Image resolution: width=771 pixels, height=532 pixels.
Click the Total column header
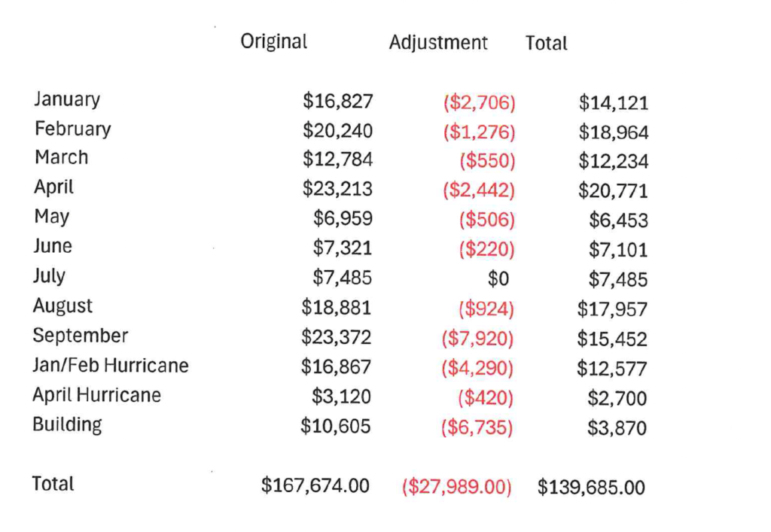coord(546,44)
